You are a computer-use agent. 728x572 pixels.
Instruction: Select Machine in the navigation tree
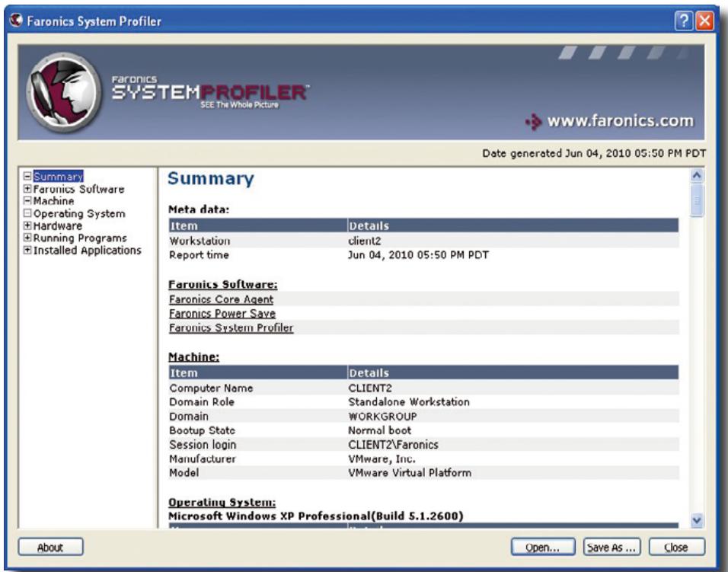(53, 201)
